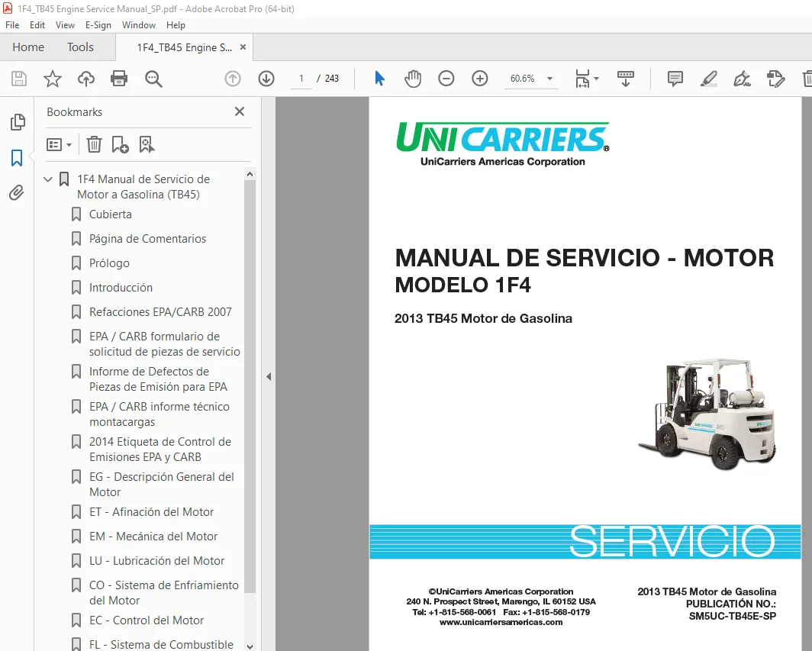This screenshot has width=812, height=651.
Task: Open the Help menu
Action: pos(176,25)
